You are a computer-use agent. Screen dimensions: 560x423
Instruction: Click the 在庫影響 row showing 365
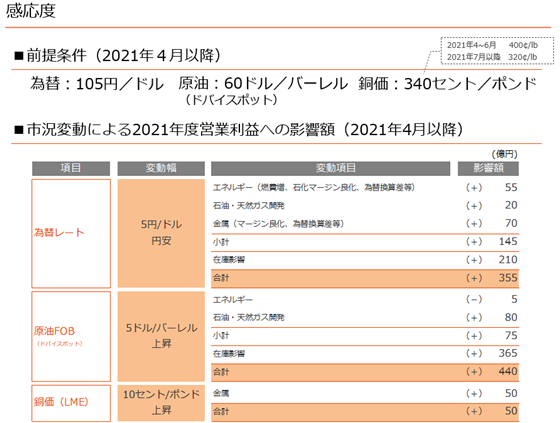(365, 354)
